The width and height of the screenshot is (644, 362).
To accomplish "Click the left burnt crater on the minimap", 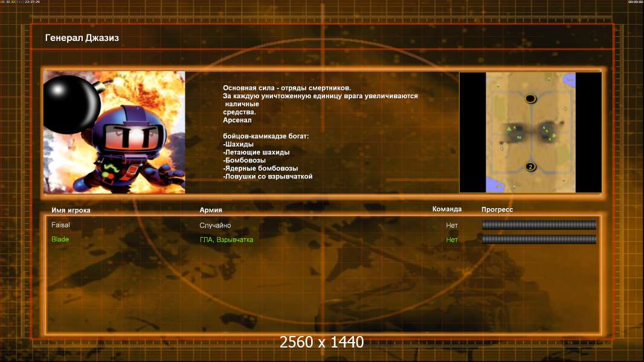I will [514, 133].
